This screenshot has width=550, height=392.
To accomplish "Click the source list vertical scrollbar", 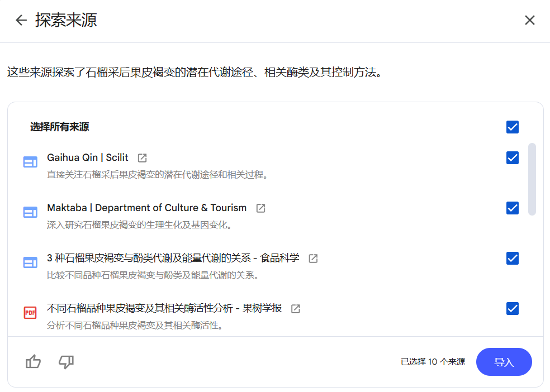I will pos(532,179).
